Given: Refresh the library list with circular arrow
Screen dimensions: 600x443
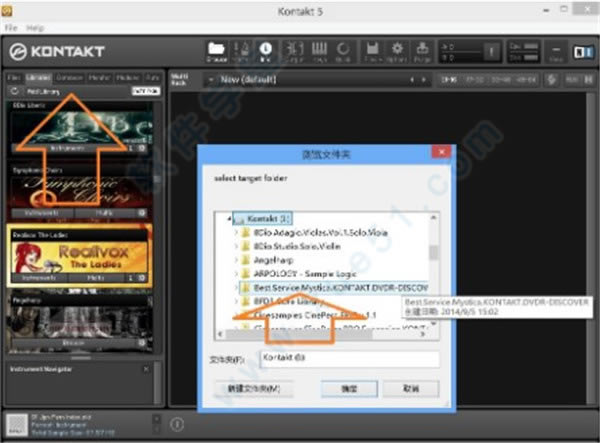Looking at the screenshot, I should point(15,91).
